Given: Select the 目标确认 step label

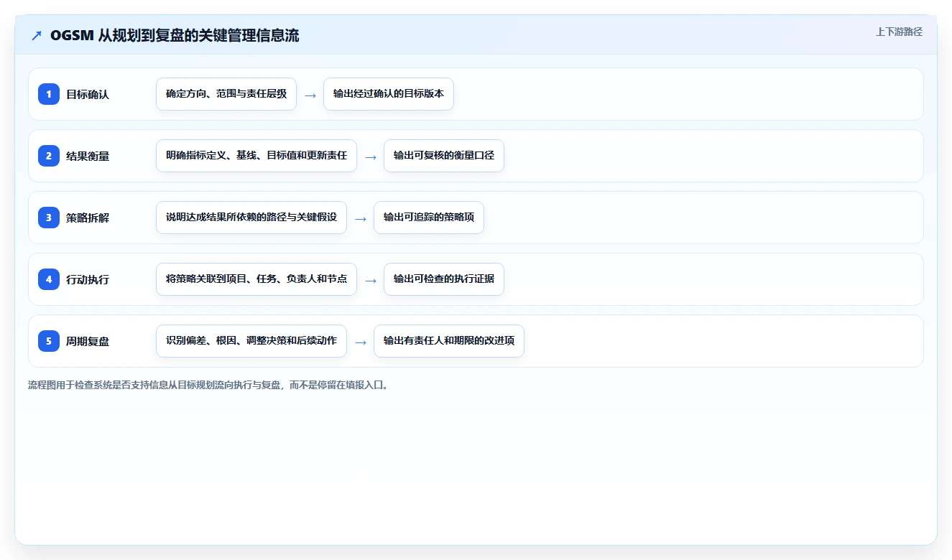Looking at the screenshot, I should 88,94.
